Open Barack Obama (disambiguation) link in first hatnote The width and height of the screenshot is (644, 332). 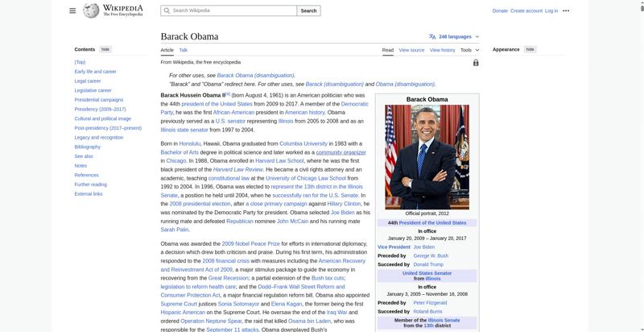tap(255, 76)
